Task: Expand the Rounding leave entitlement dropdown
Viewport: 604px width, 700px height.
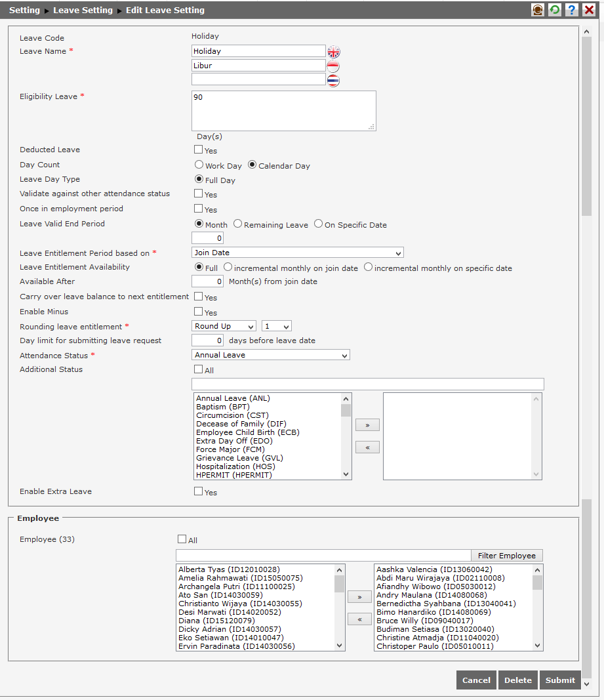Action: (x=224, y=325)
